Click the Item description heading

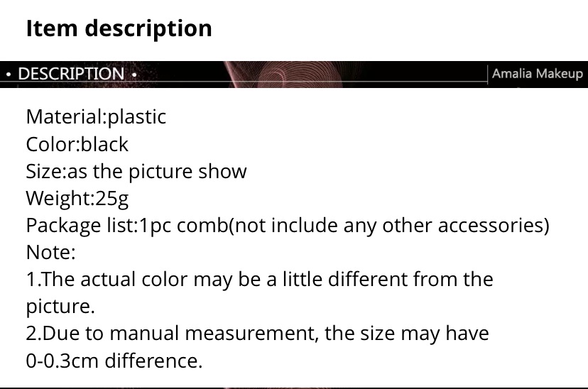(119, 28)
